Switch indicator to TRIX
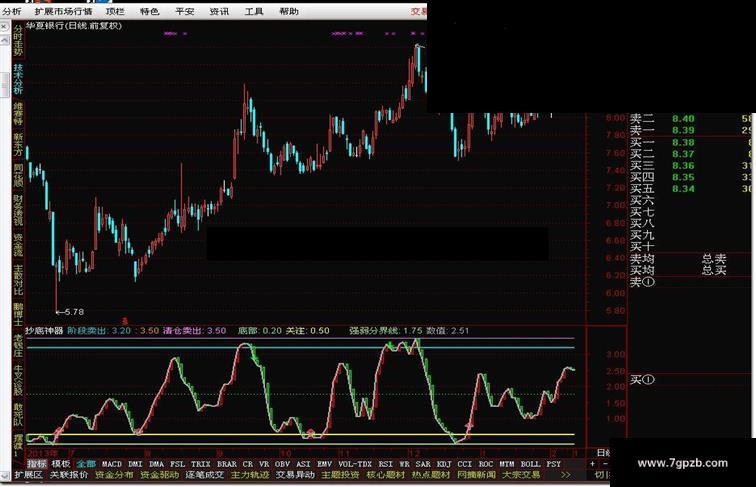The width and height of the screenshot is (756, 487). pos(201,464)
